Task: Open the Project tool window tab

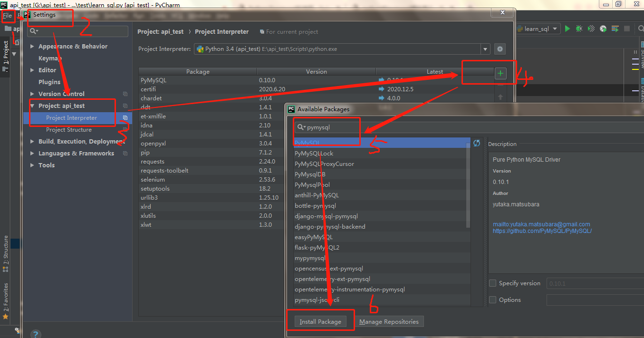Action: click(6, 56)
